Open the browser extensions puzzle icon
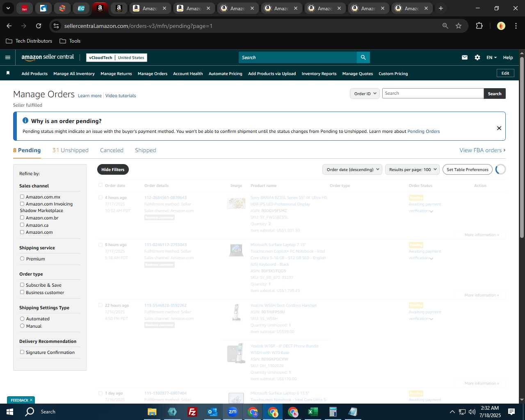 [x=479, y=26]
